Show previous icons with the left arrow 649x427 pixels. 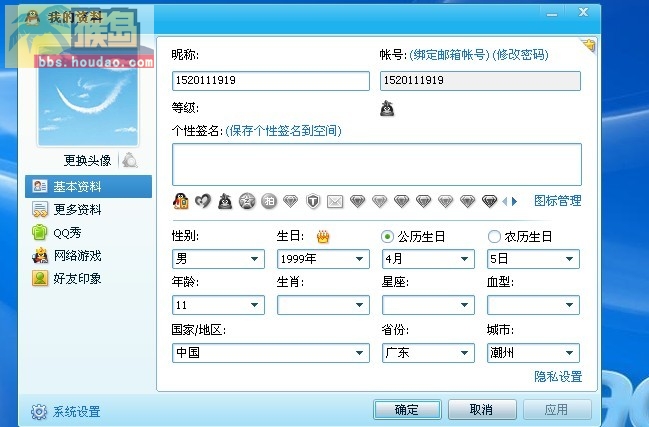coord(505,202)
